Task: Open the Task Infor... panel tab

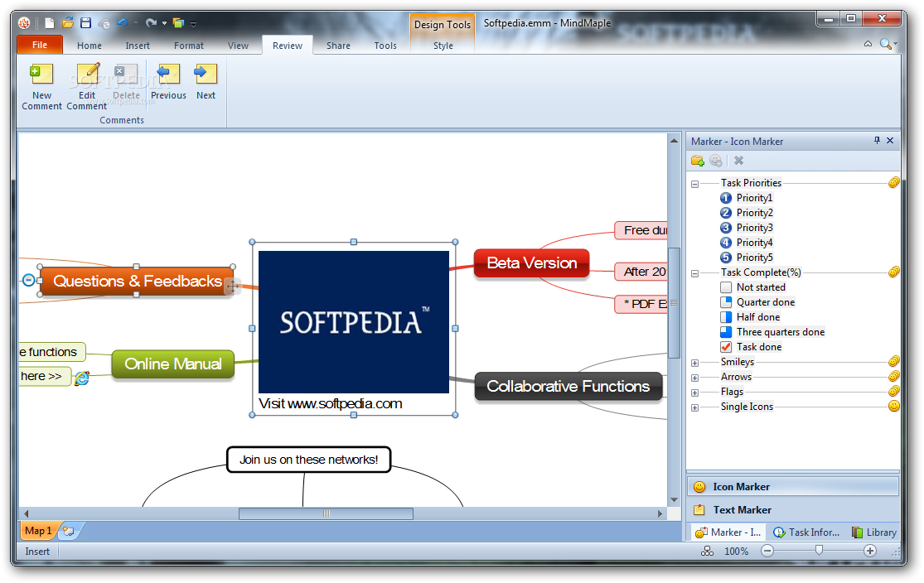Action: [806, 532]
